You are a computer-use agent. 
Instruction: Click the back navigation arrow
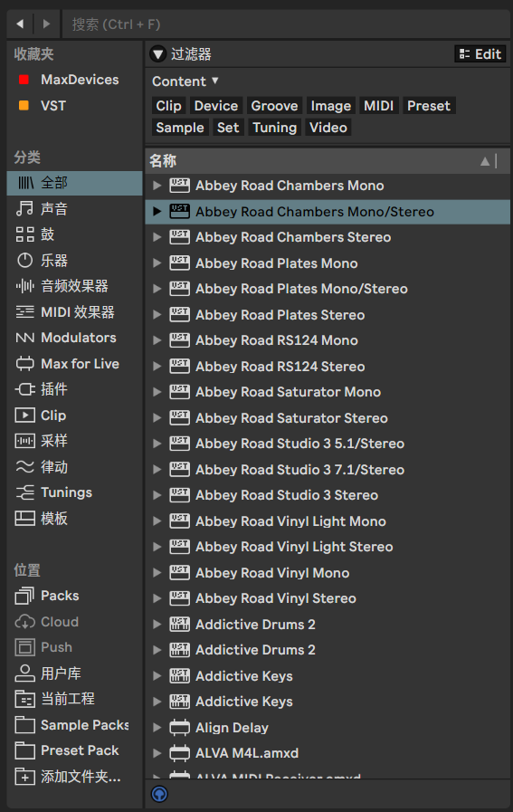[x=20, y=24]
